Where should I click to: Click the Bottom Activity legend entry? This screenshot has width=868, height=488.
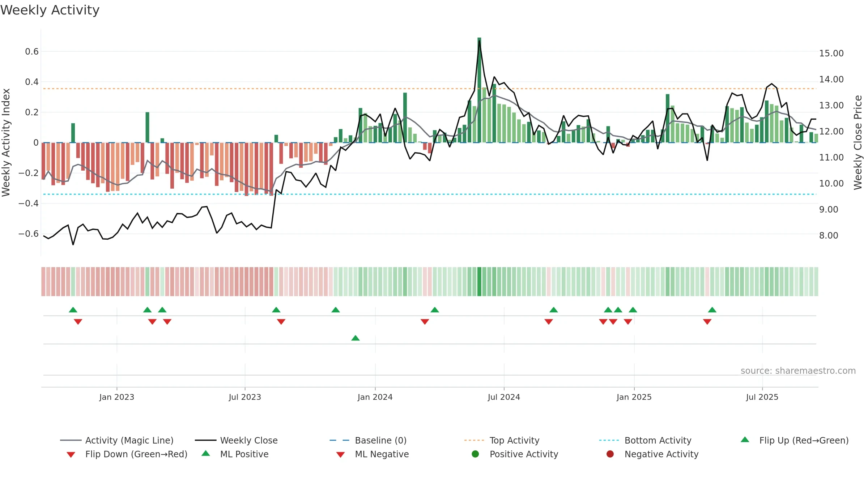coord(645,440)
